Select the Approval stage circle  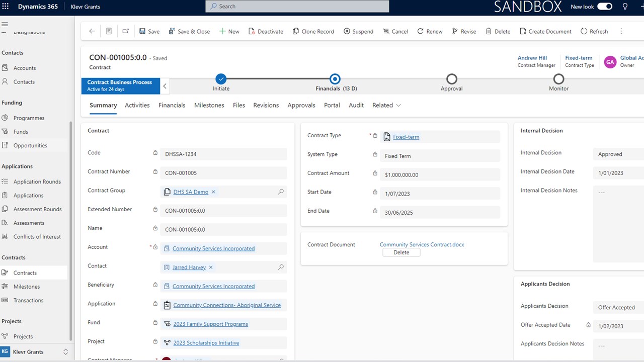tap(452, 79)
